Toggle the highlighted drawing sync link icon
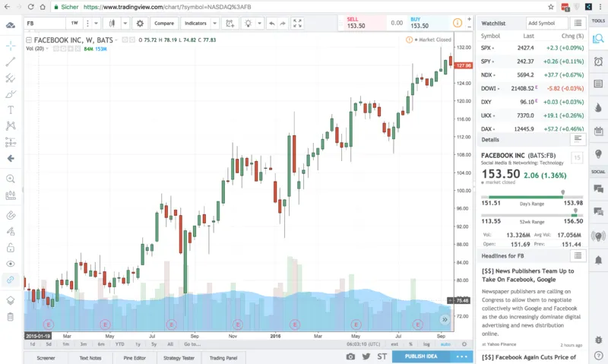Viewport: 608px width, 364px height. pos(11,280)
